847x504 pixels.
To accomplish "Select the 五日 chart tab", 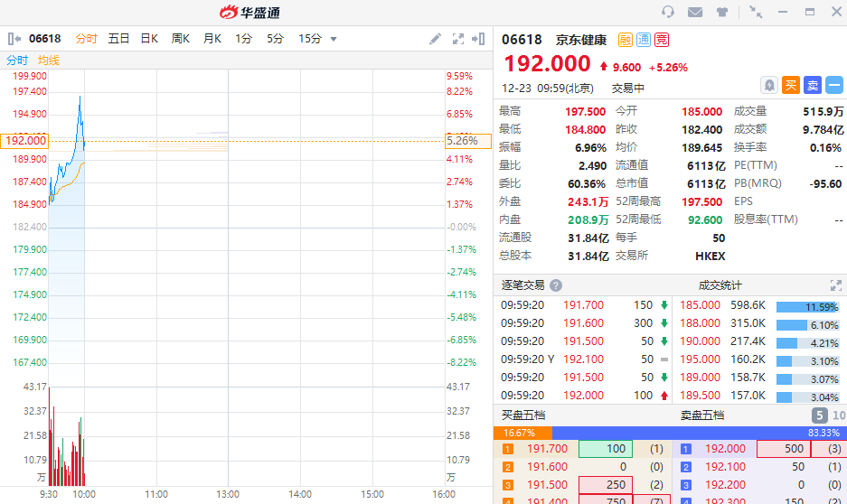I will 118,39.
